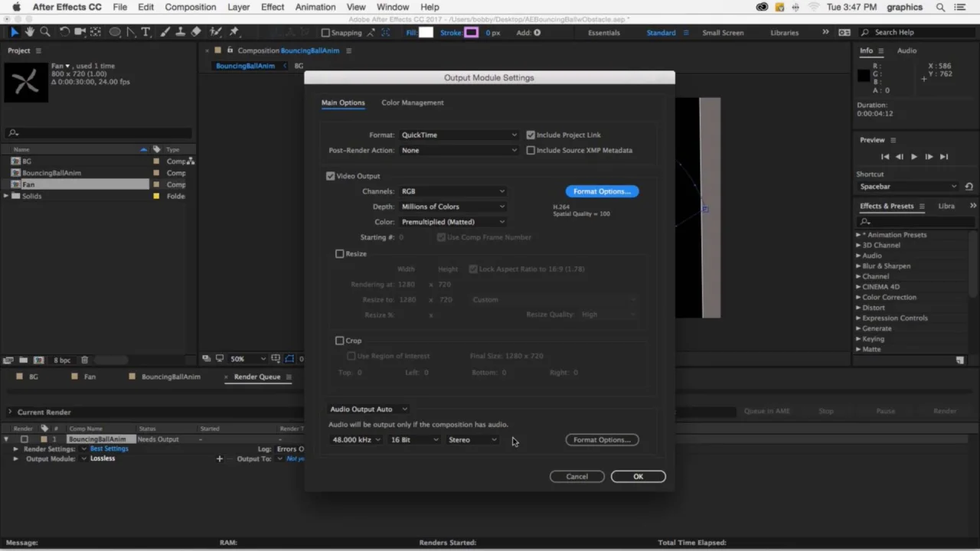The width and height of the screenshot is (980, 551).
Task: Open the Project panel hamburger menu
Action: 38,51
